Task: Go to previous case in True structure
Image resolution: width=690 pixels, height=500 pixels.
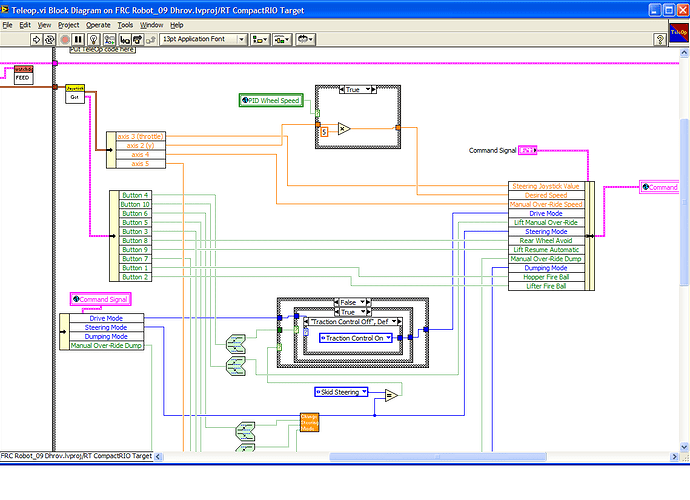Action: 342,89
